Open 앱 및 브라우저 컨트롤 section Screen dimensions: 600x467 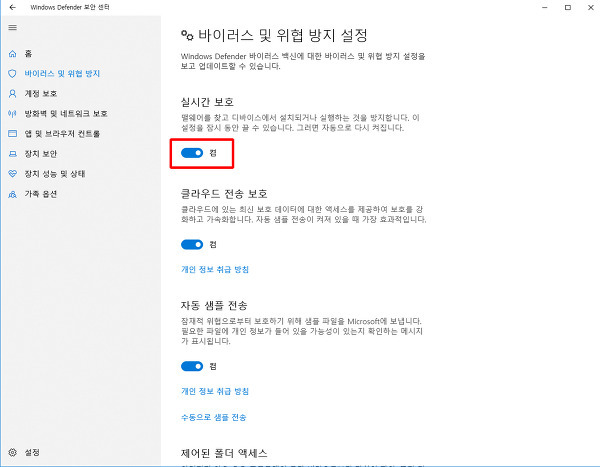(62, 134)
